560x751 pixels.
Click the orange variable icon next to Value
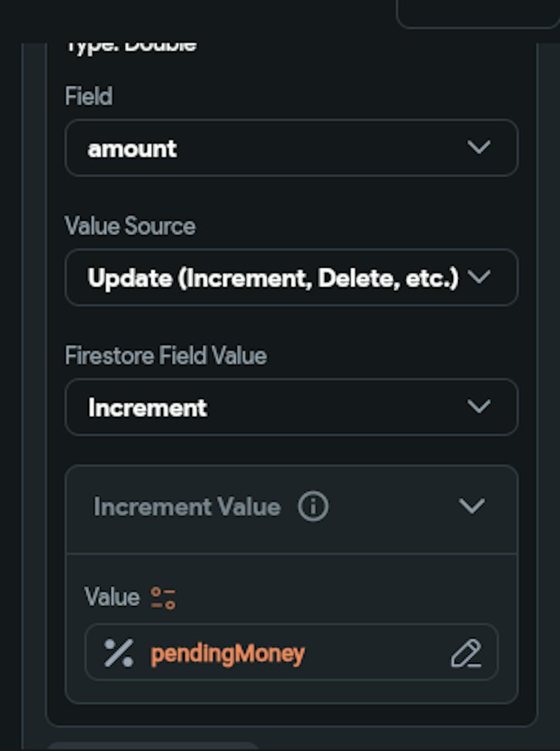(x=163, y=598)
